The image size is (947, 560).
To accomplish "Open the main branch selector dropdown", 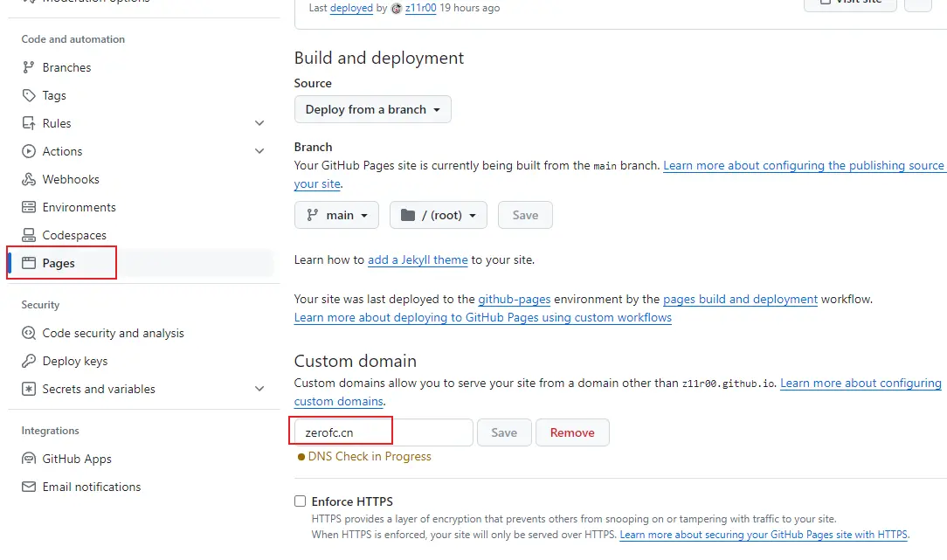I will point(336,215).
